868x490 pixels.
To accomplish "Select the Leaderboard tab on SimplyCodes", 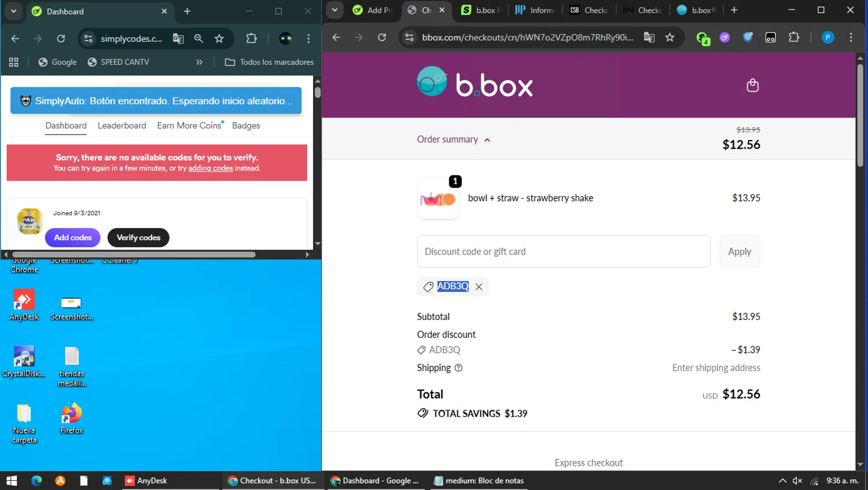I will (x=122, y=126).
